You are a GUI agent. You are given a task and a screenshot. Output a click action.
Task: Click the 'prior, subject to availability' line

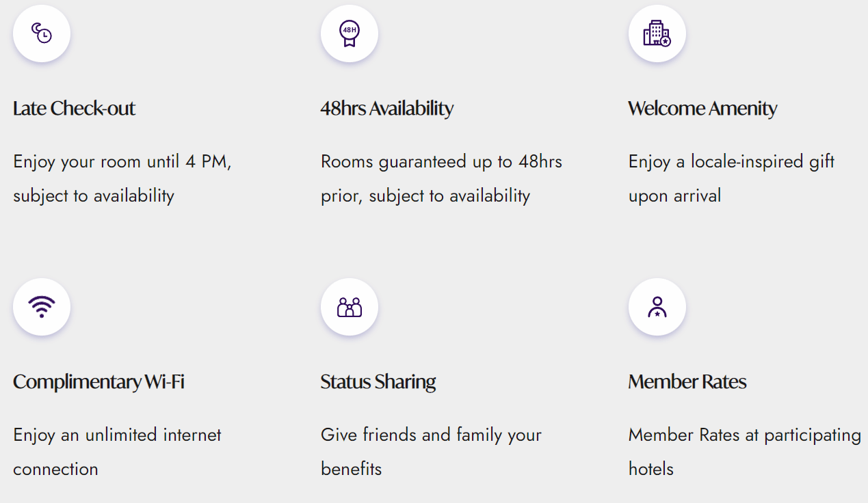[425, 196]
